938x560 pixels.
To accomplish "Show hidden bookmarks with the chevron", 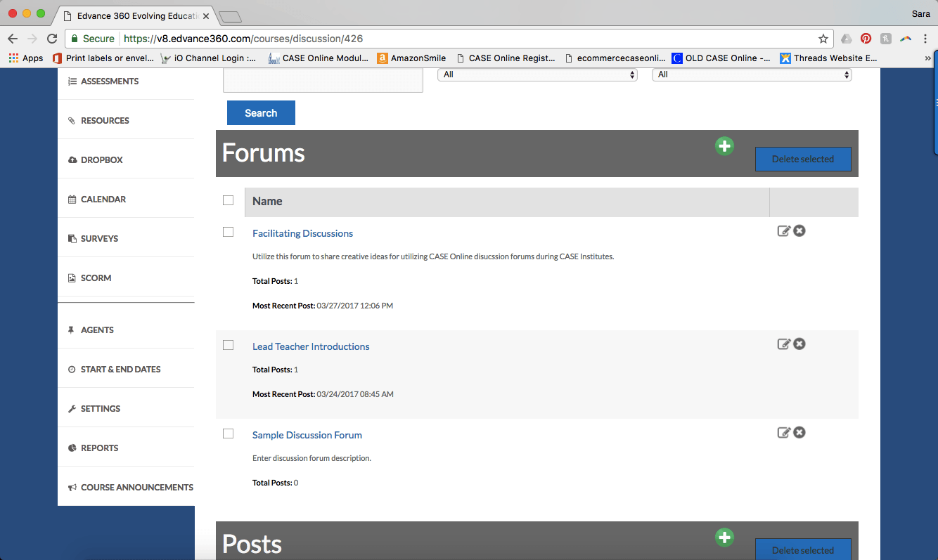I will click(x=928, y=58).
